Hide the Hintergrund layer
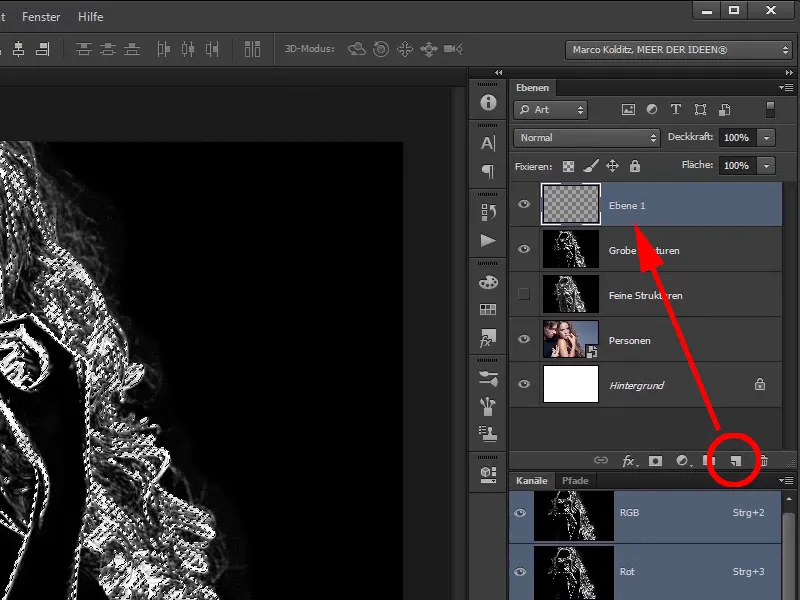 [x=524, y=384]
